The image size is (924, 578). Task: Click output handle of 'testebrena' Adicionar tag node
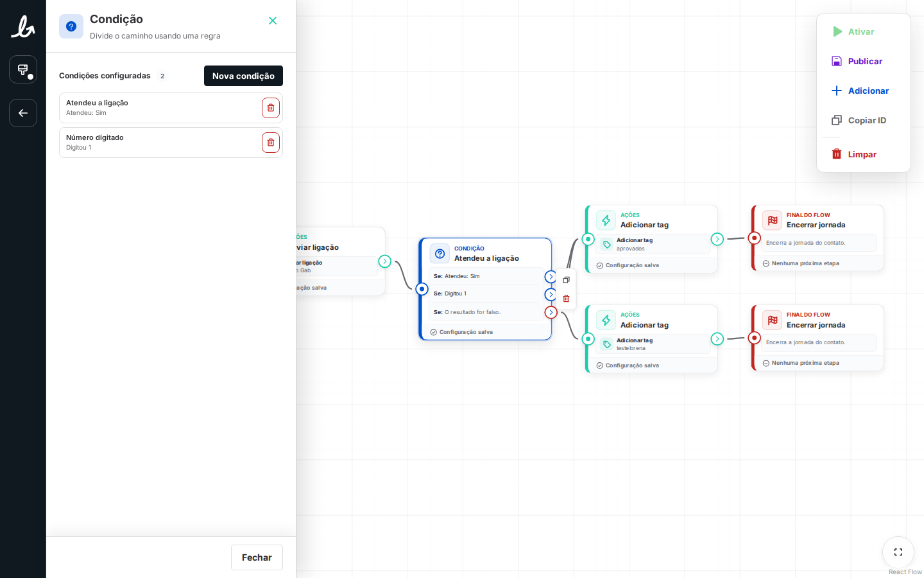pyautogui.click(x=717, y=338)
